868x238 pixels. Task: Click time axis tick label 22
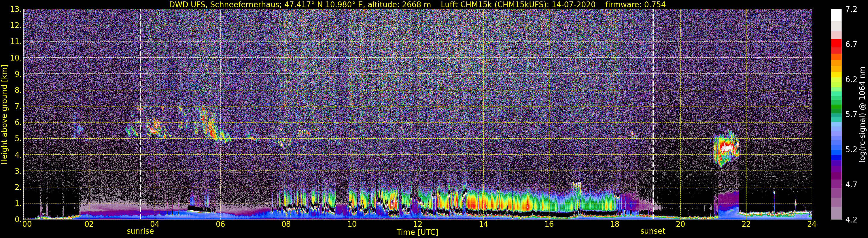click(746, 224)
